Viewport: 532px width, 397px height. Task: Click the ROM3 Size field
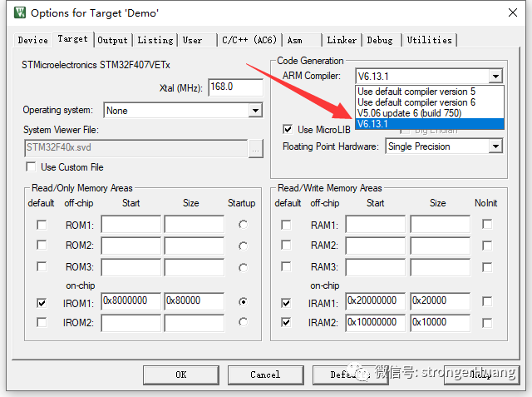click(x=195, y=267)
